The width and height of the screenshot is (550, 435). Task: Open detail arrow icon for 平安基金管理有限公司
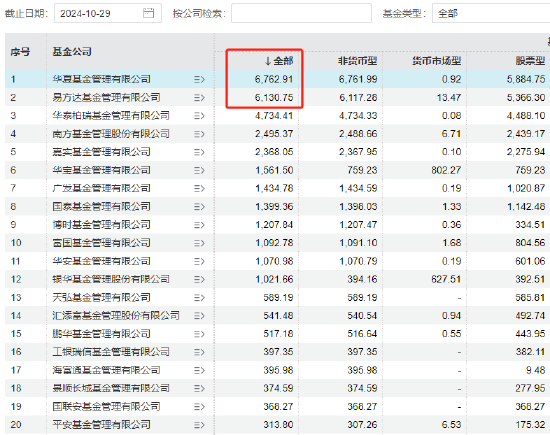(x=199, y=425)
